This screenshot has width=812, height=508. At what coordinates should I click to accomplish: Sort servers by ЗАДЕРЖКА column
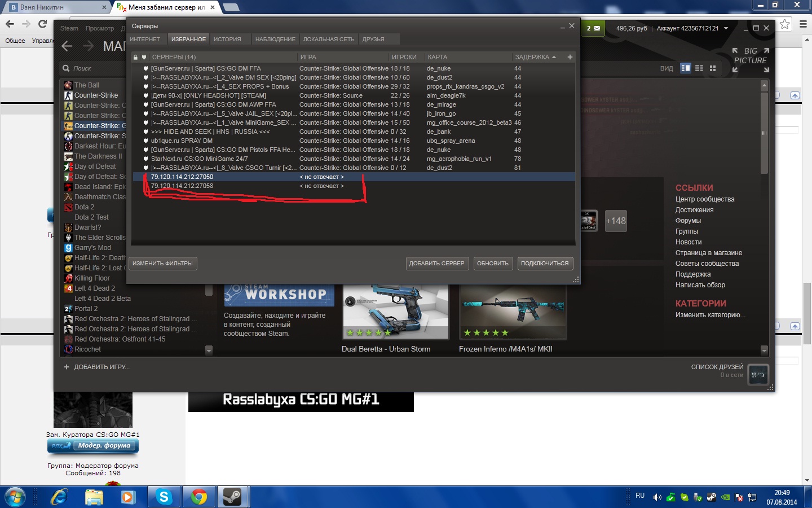536,57
